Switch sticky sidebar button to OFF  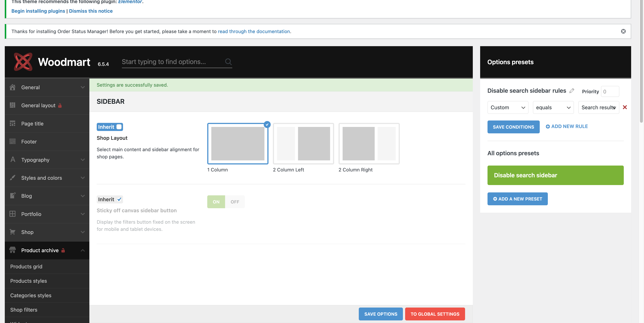[234, 202]
